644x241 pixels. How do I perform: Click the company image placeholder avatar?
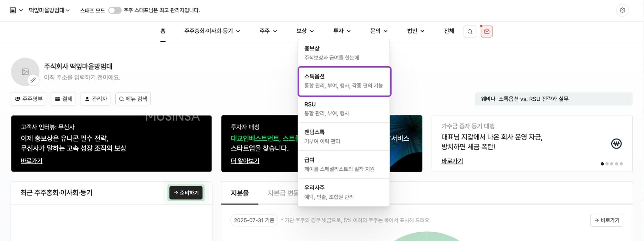(x=25, y=71)
